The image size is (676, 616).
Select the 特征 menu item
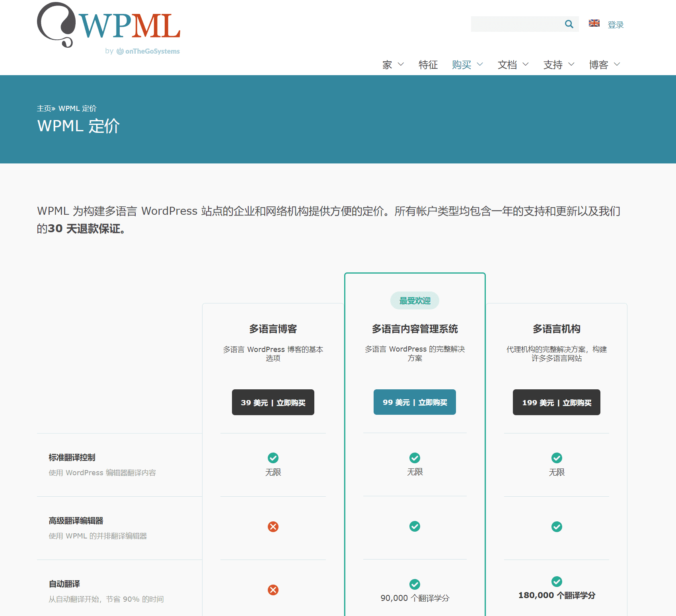coord(428,64)
